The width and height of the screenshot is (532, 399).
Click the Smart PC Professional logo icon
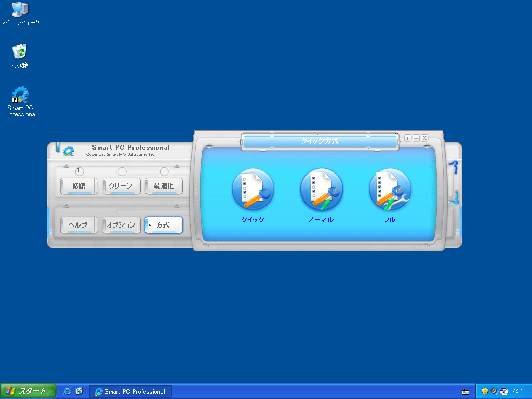pos(69,151)
